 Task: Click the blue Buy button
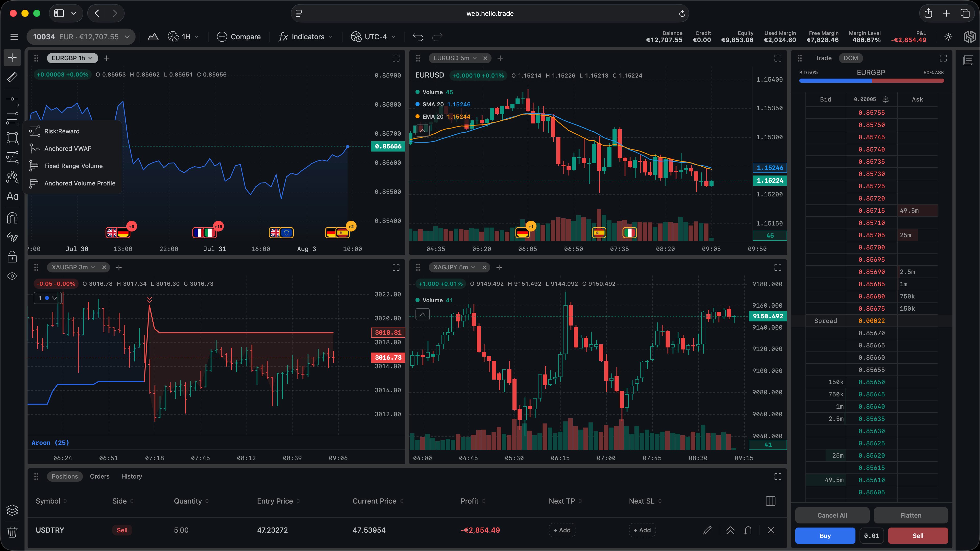(x=825, y=536)
